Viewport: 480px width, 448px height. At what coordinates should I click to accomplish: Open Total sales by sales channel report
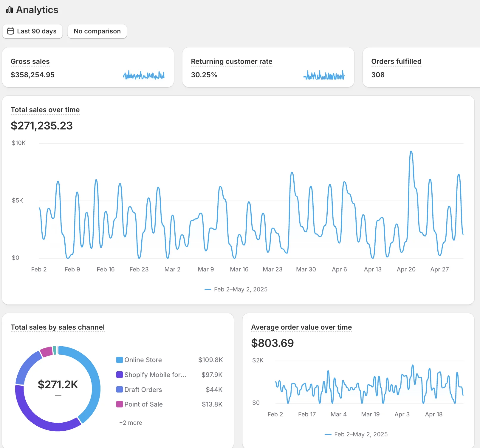pos(58,327)
